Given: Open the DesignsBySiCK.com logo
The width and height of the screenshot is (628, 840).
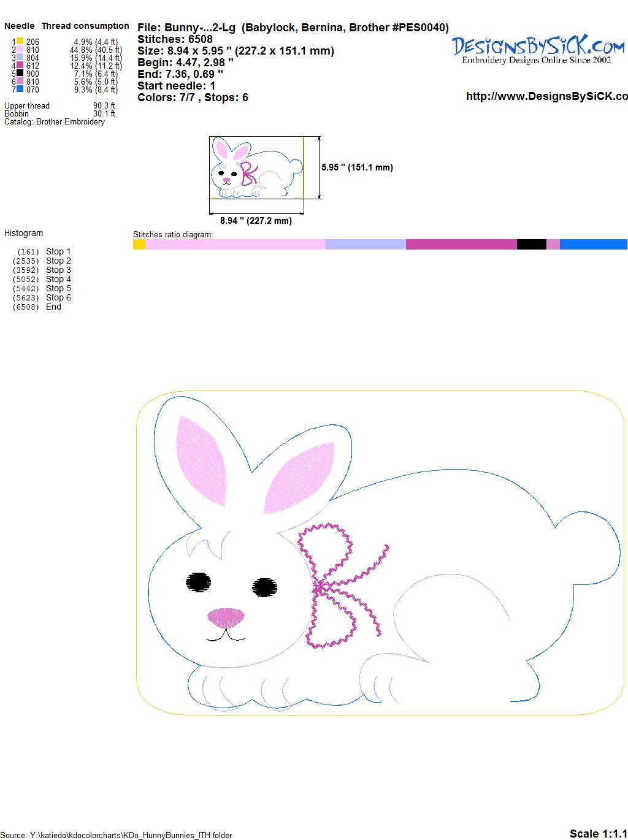Looking at the screenshot, I should click(x=538, y=49).
